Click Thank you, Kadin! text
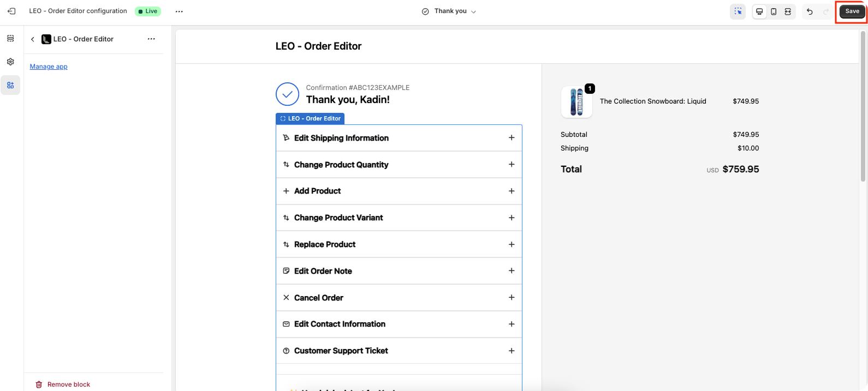 (x=348, y=100)
